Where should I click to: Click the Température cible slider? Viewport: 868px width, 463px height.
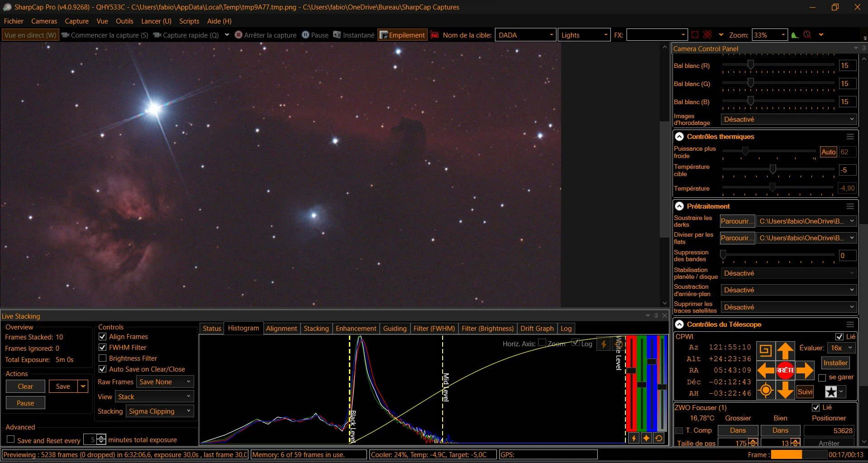778,170
